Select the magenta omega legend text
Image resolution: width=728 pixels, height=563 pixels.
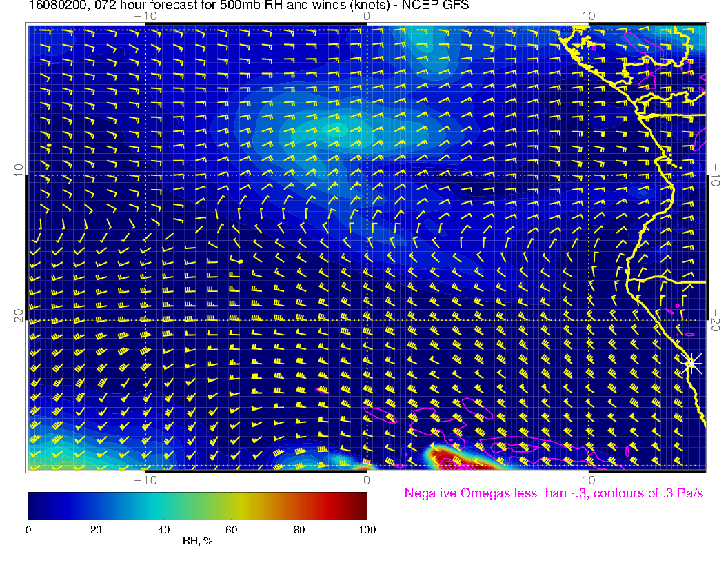554,493
